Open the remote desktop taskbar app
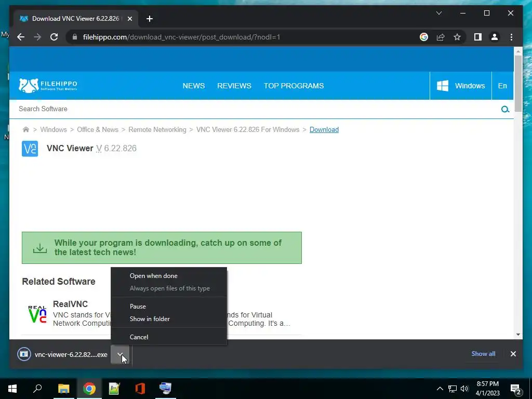532x399 pixels. tap(166, 389)
